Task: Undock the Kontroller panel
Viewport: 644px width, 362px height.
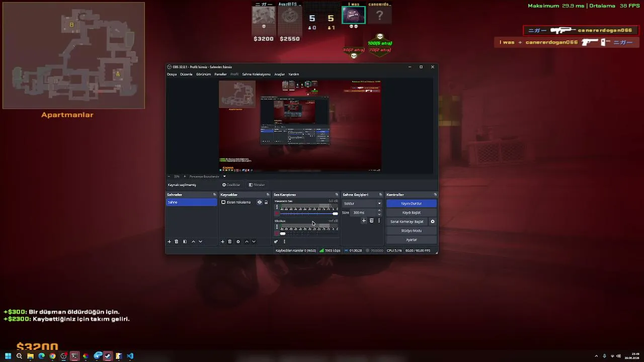Action: click(x=435, y=195)
